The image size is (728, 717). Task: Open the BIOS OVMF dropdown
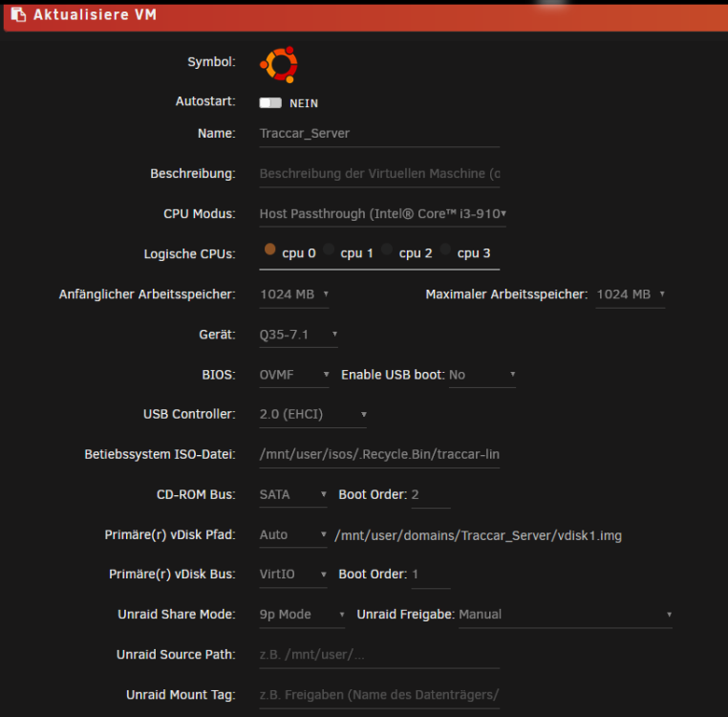(x=294, y=375)
